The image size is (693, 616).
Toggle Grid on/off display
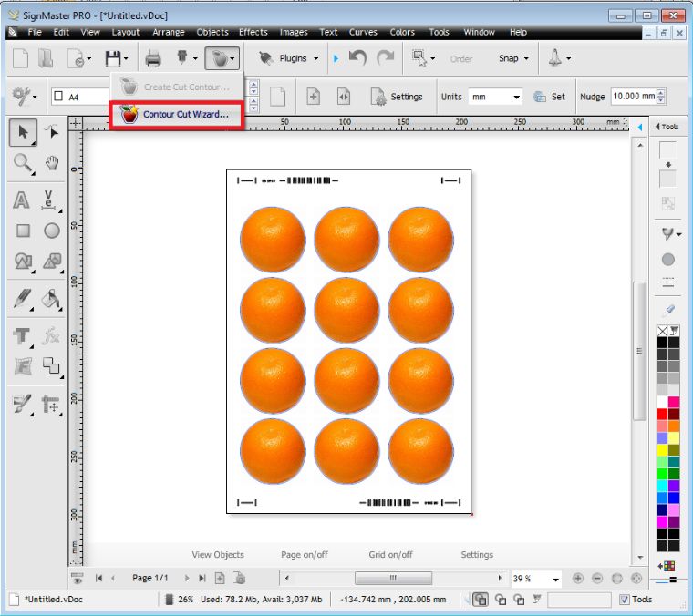point(390,554)
